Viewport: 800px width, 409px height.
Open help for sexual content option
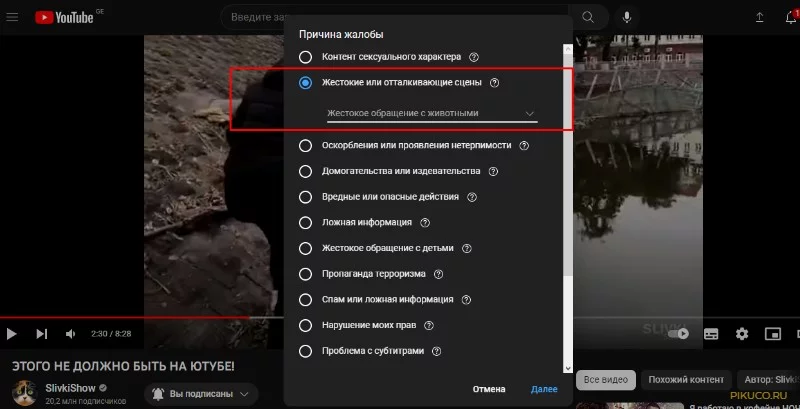[473, 57]
